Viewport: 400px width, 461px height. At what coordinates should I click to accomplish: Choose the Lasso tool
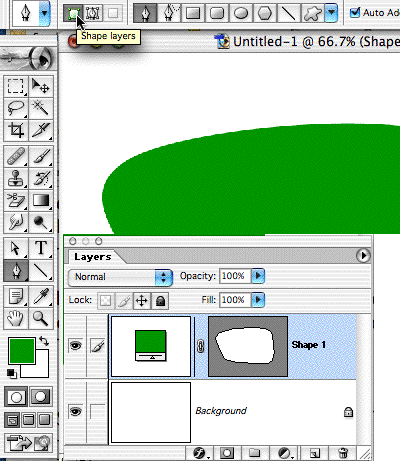(16, 108)
